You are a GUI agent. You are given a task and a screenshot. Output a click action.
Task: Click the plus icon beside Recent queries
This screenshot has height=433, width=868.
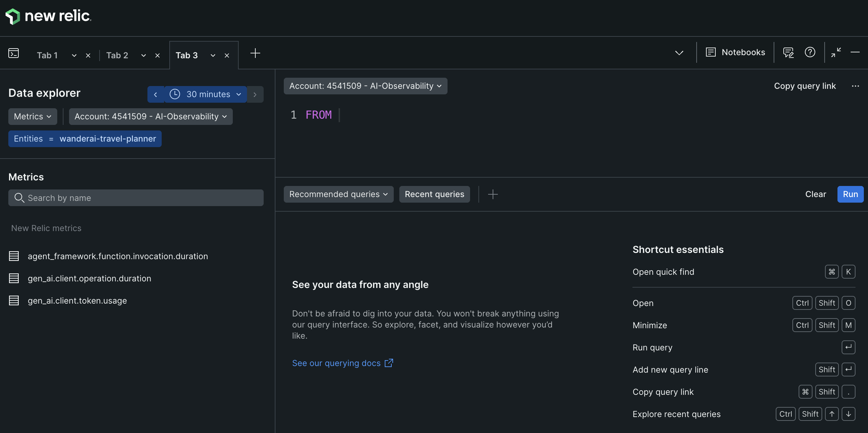tap(493, 194)
